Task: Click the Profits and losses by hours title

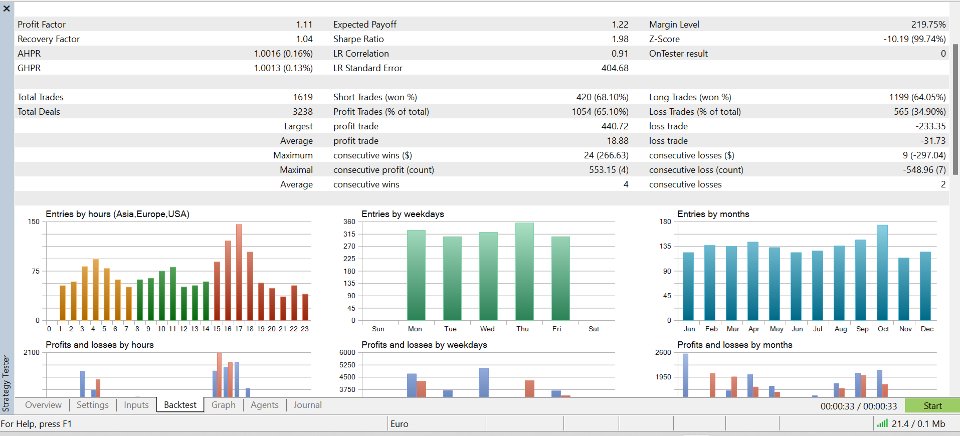Action: (x=99, y=345)
